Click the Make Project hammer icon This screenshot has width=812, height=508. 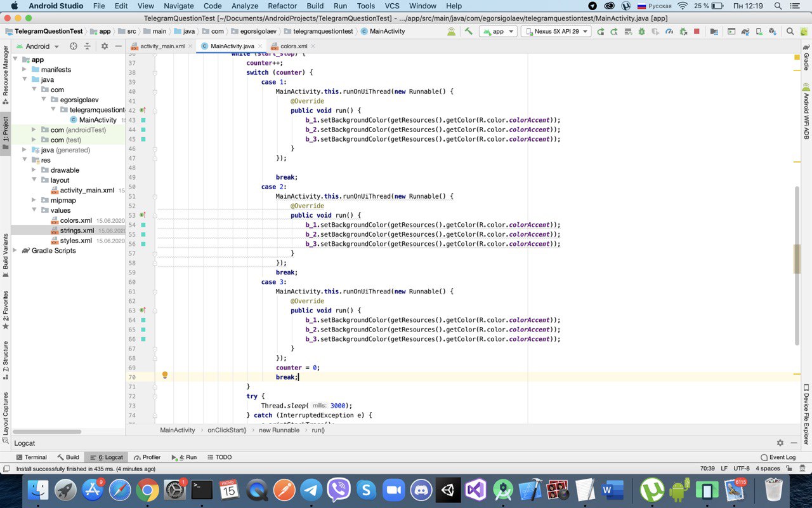pos(469,31)
